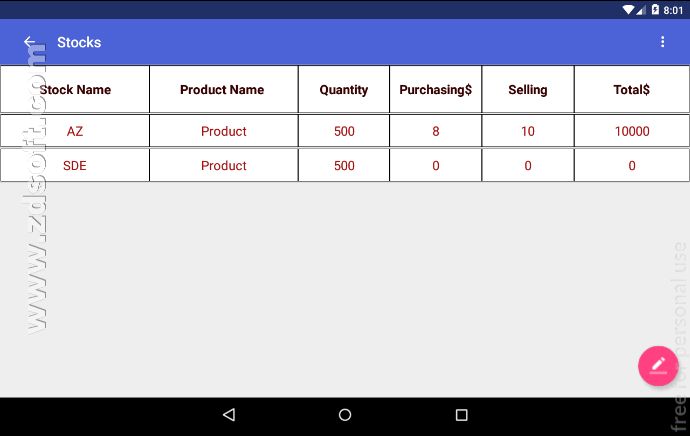The height and width of the screenshot is (436, 690).
Task: Tap the battery icon in status bar
Action: (655, 9)
